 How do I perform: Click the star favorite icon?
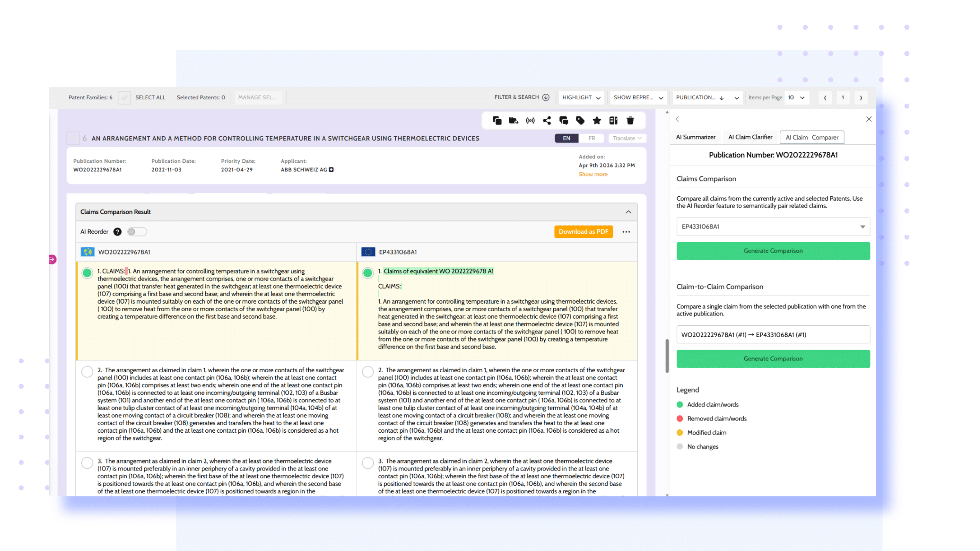point(597,120)
